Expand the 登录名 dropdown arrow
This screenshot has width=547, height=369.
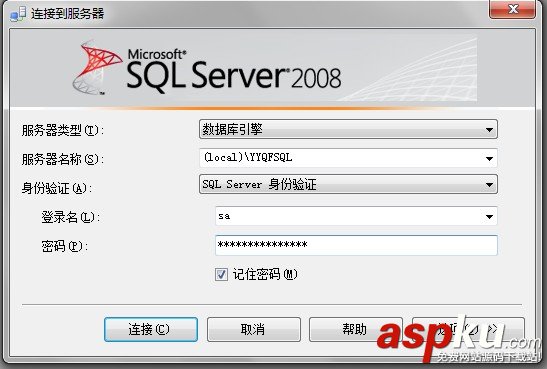[x=489, y=217]
